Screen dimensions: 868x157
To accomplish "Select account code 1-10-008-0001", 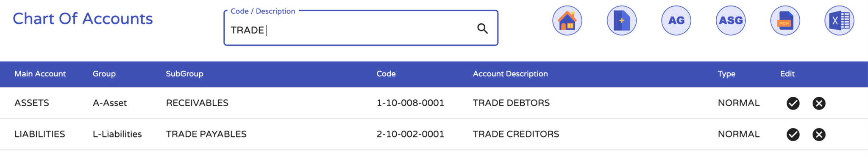I will pyautogui.click(x=410, y=103).
